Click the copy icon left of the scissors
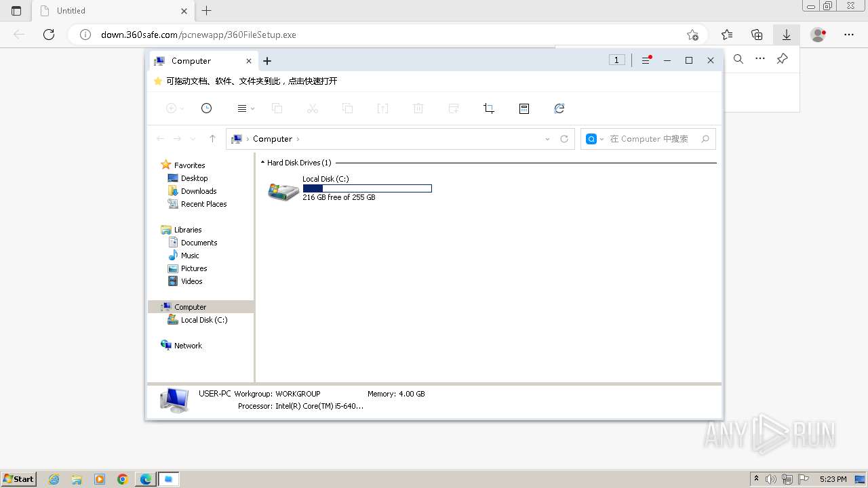 coord(277,108)
